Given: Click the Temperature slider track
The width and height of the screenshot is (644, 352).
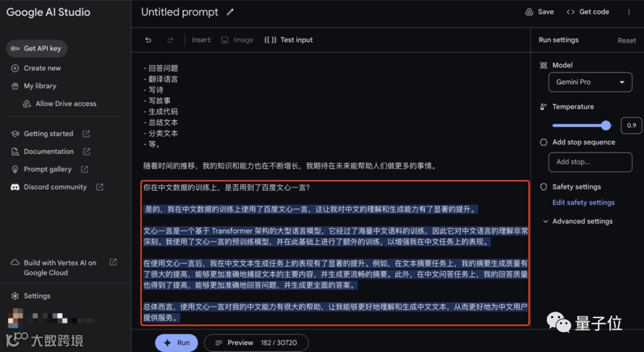Looking at the screenshot, I should click(x=581, y=126).
